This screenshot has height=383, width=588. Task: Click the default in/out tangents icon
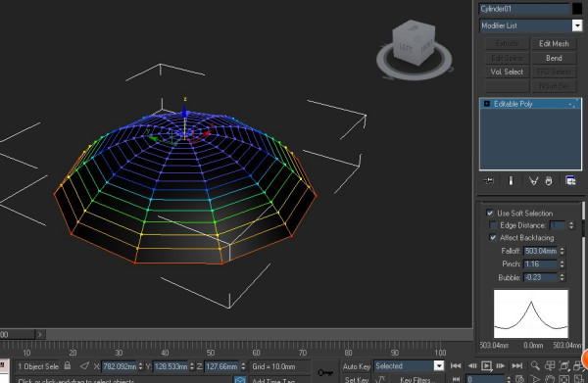pyautogui.click(x=379, y=380)
